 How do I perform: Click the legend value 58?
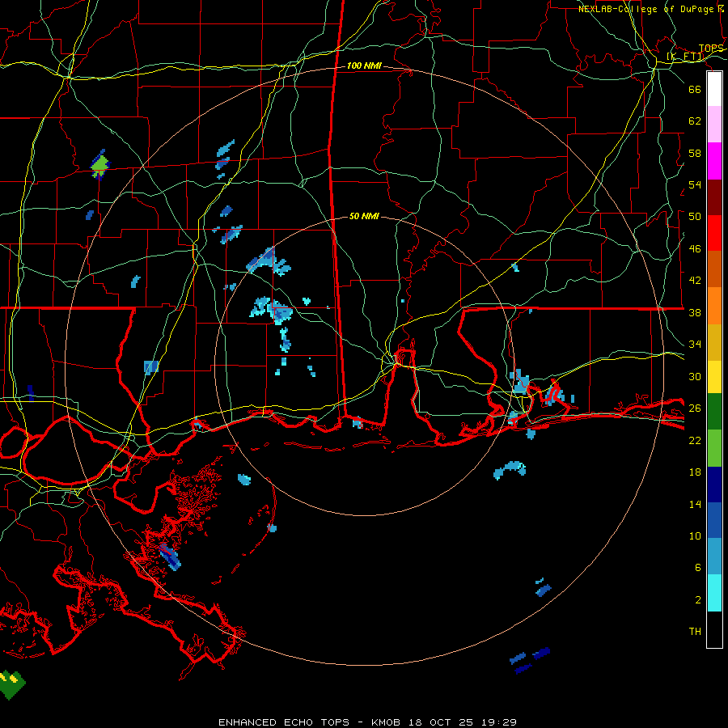pyautogui.click(x=695, y=153)
